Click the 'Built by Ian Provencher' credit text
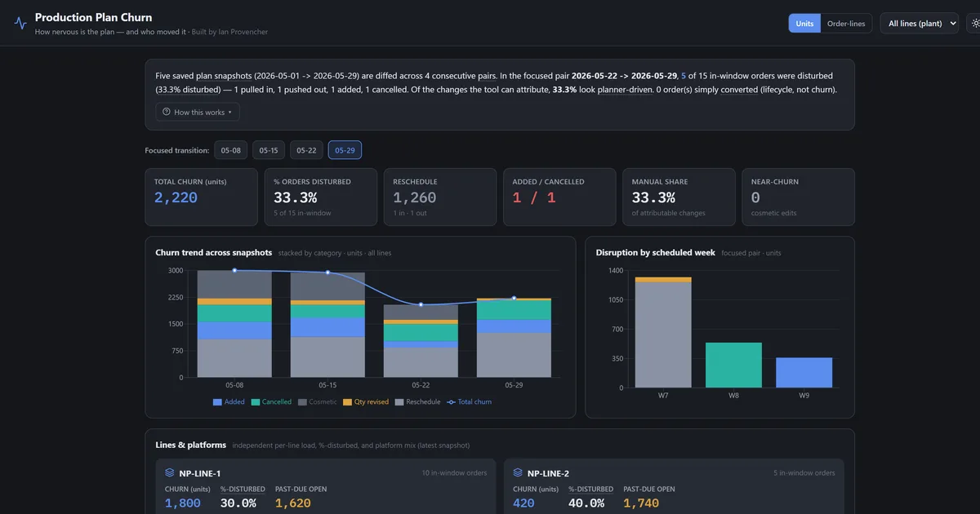The image size is (980, 514). pyautogui.click(x=229, y=32)
